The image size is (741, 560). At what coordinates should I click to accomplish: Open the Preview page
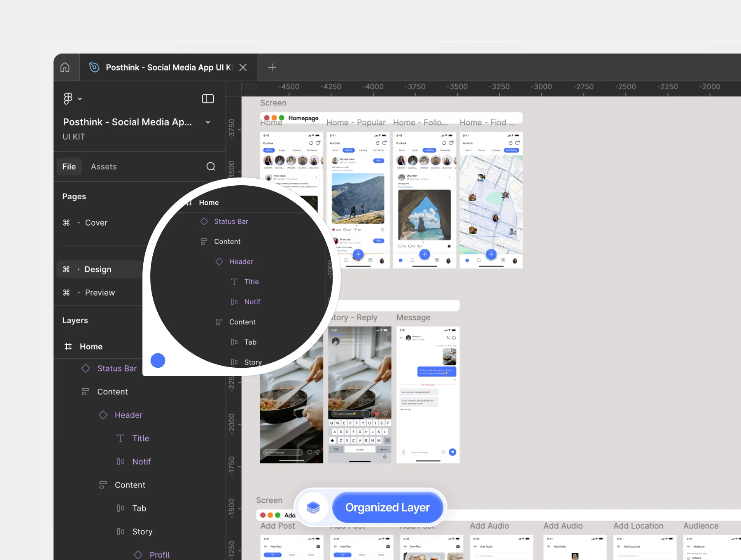[x=100, y=293]
